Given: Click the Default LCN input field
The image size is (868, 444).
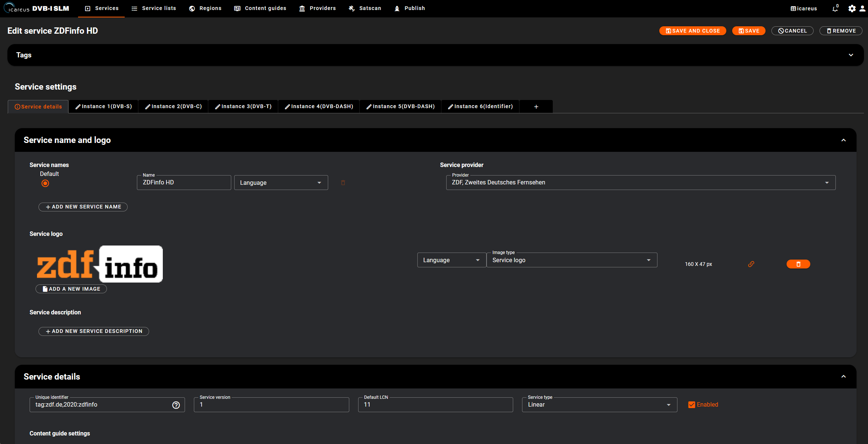Looking at the screenshot, I should pyautogui.click(x=435, y=405).
